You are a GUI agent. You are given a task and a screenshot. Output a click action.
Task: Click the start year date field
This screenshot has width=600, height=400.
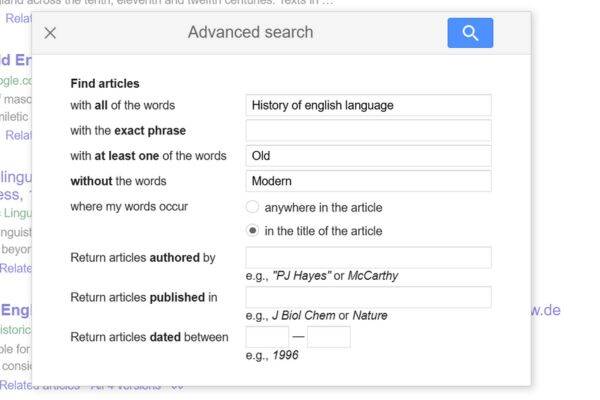coord(266,337)
